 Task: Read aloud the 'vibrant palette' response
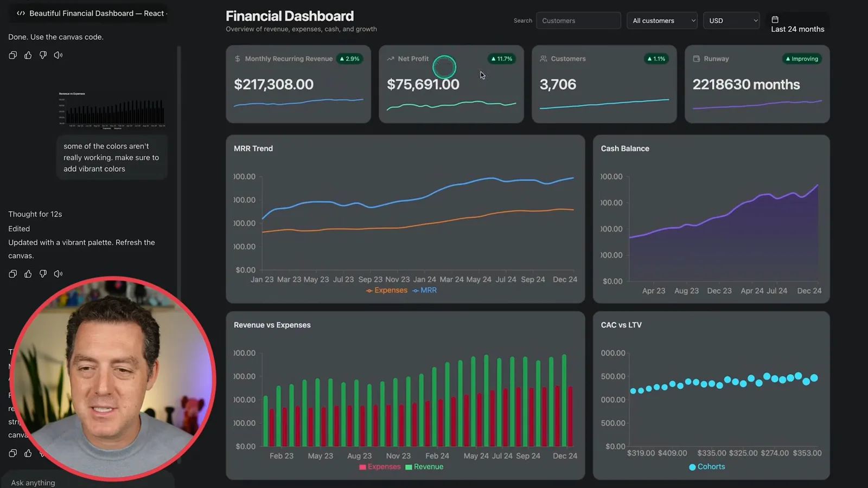tap(58, 274)
